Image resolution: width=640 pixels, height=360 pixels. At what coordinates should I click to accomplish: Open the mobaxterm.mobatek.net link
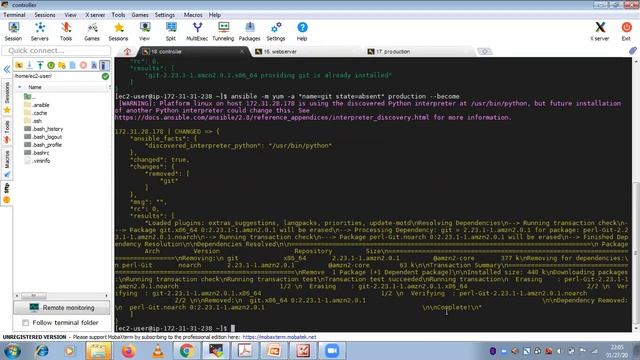(279, 337)
